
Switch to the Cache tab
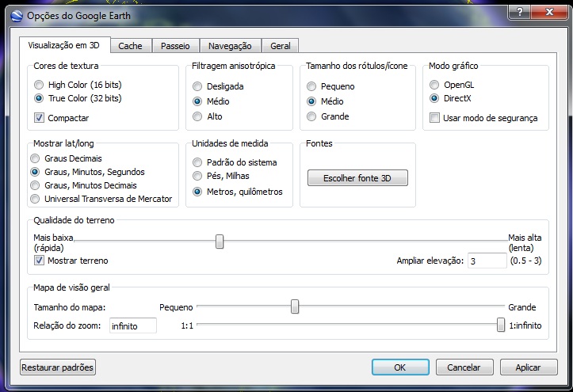pos(130,46)
